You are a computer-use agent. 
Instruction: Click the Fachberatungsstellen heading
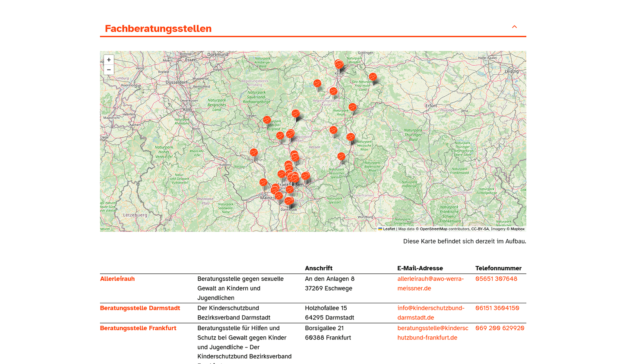coord(158,28)
